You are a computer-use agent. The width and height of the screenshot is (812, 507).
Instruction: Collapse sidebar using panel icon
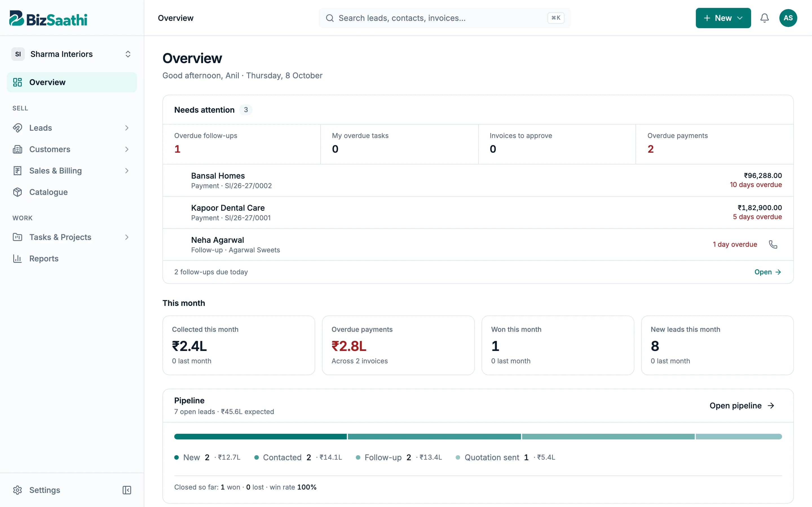[127, 490]
